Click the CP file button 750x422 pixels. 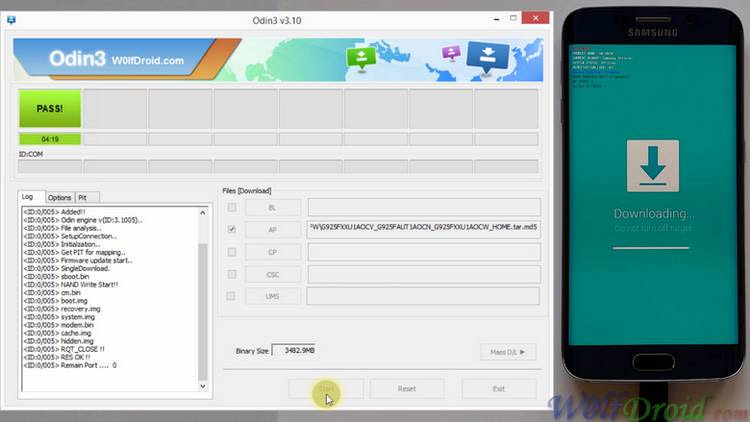tap(273, 252)
